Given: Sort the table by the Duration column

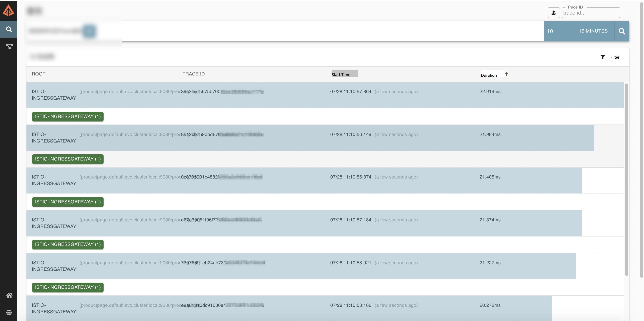Looking at the screenshot, I should (x=489, y=75).
